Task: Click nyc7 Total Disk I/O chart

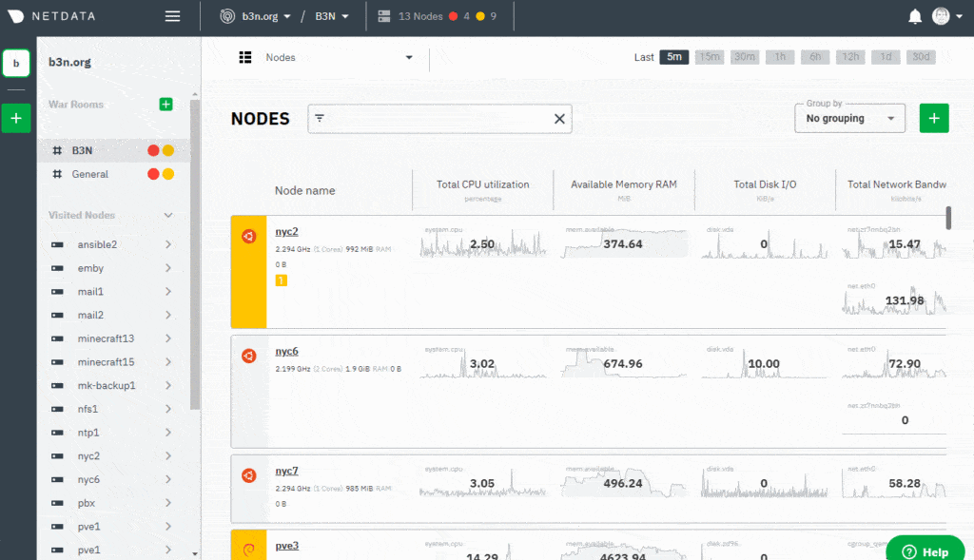Action: [765, 483]
